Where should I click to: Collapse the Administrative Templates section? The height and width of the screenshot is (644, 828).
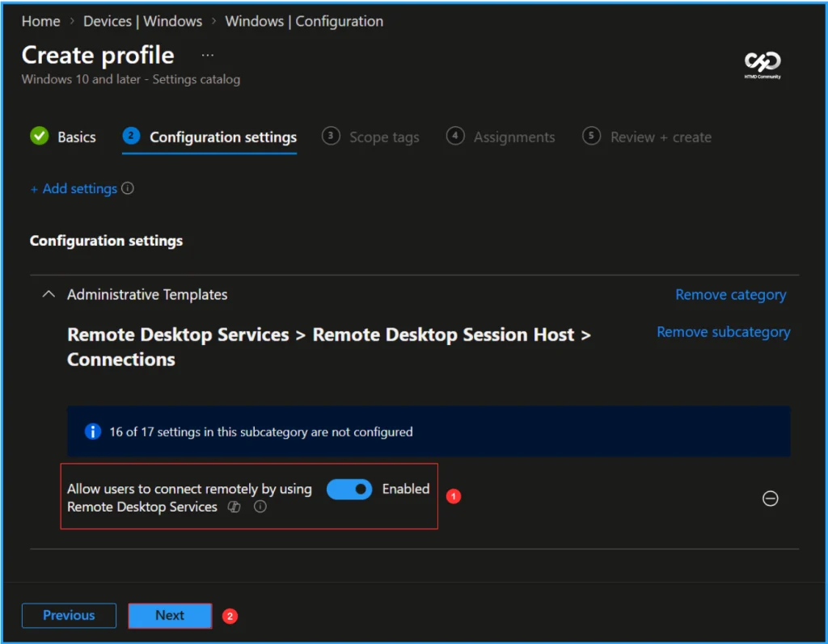tap(48, 294)
